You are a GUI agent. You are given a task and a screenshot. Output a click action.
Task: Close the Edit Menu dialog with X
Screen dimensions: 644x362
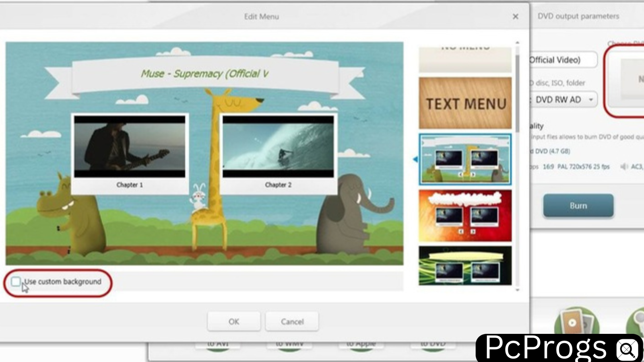pyautogui.click(x=515, y=16)
